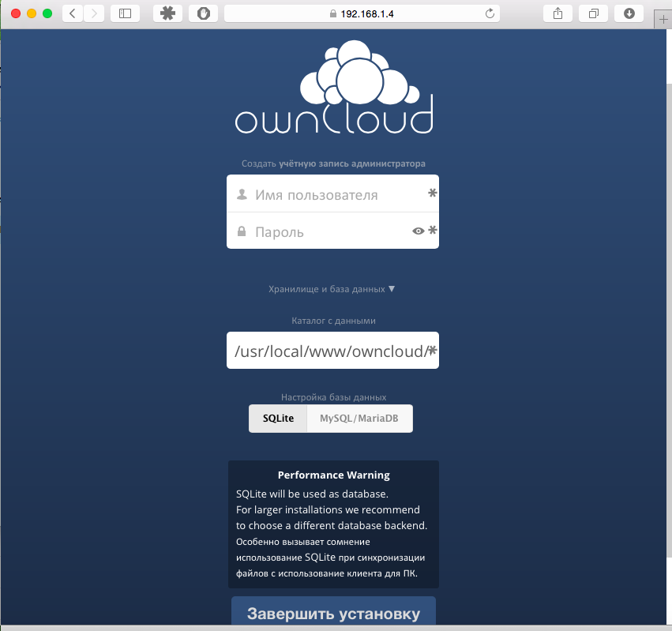The image size is (672, 631).
Task: Click the user icon beside the username field
Action: pyautogui.click(x=241, y=193)
